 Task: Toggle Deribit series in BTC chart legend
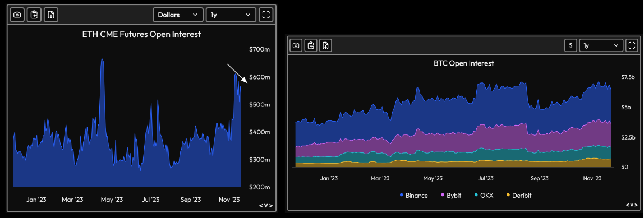point(519,196)
